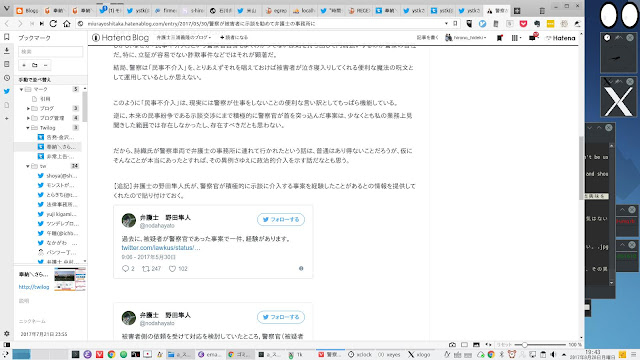
Task: Open the Hatena Blog logo link
Action: click(x=120, y=38)
